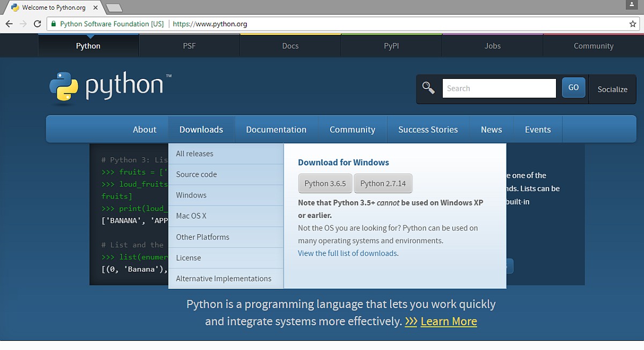The image size is (644, 350).
Task: Click the Downloads menu
Action: (x=201, y=129)
